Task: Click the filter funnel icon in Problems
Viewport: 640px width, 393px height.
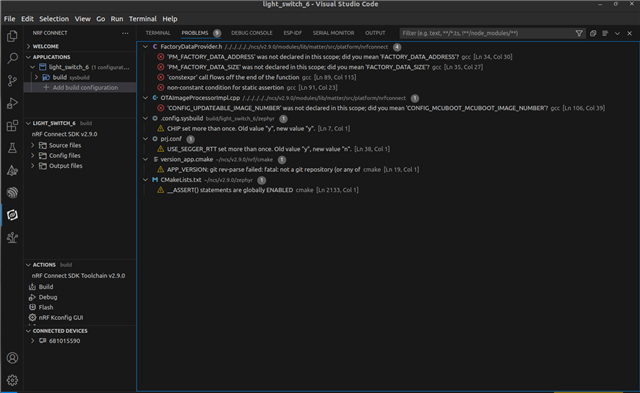Action: (x=579, y=33)
